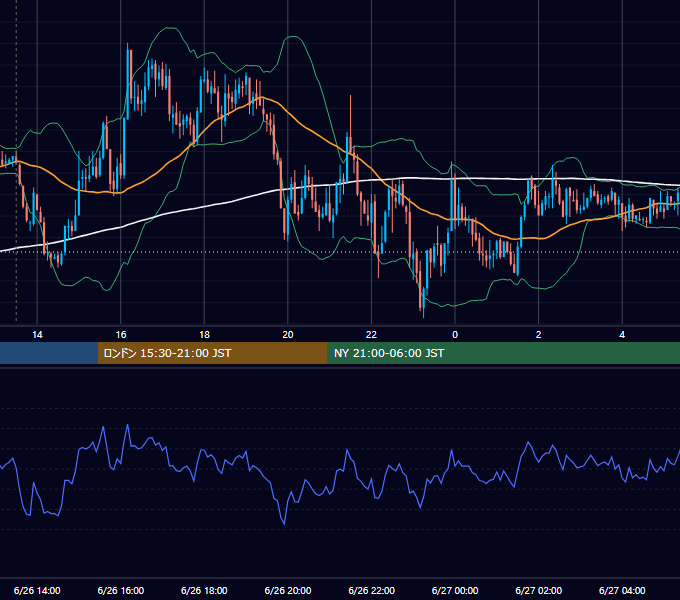680x600 pixels.
Task: Click the 0 hour label on price chart axis
Action: (x=455, y=334)
